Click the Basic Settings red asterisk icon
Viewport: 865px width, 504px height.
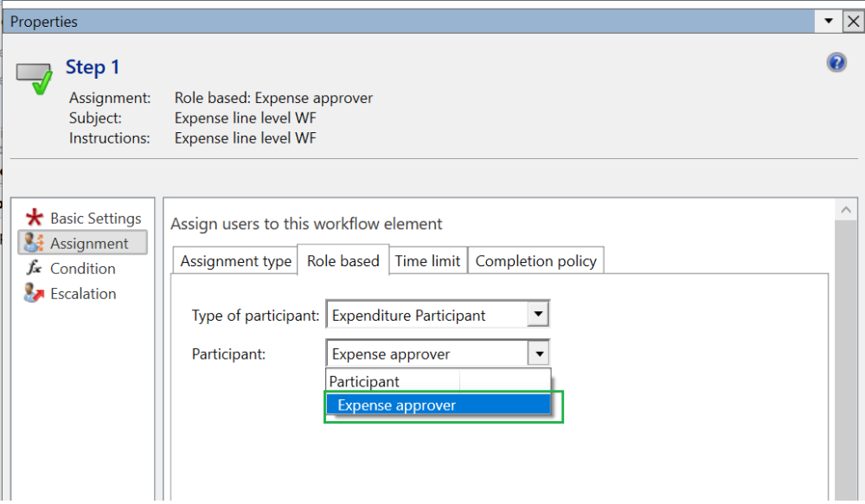35,219
